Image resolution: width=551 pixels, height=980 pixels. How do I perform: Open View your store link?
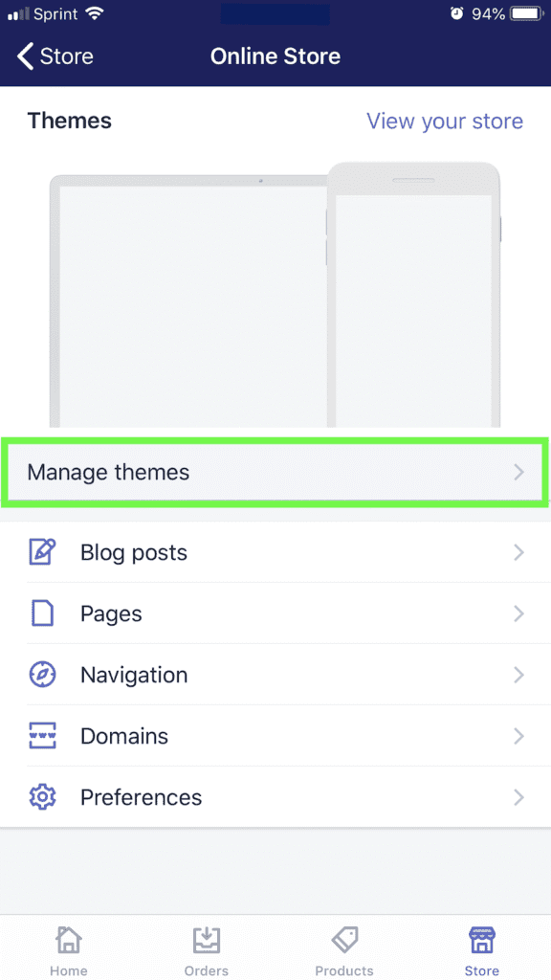444,121
